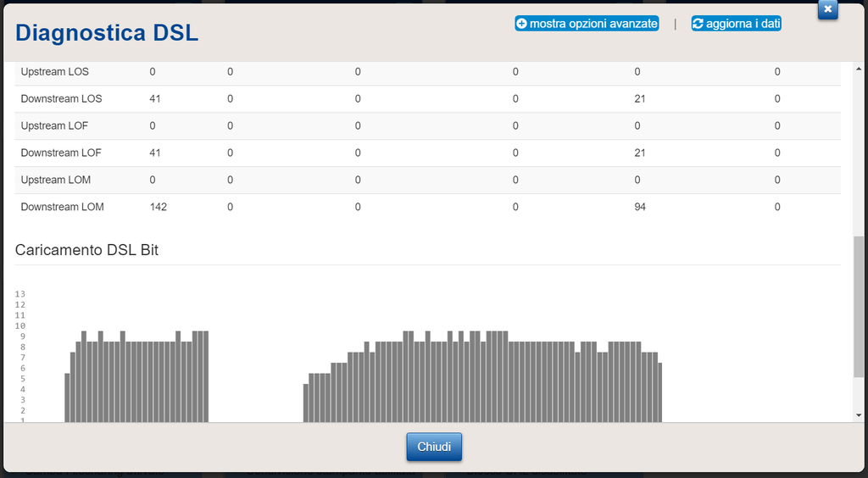Select the Upstream LOM row label
This screenshot has width=868, height=478.
pyautogui.click(x=55, y=181)
